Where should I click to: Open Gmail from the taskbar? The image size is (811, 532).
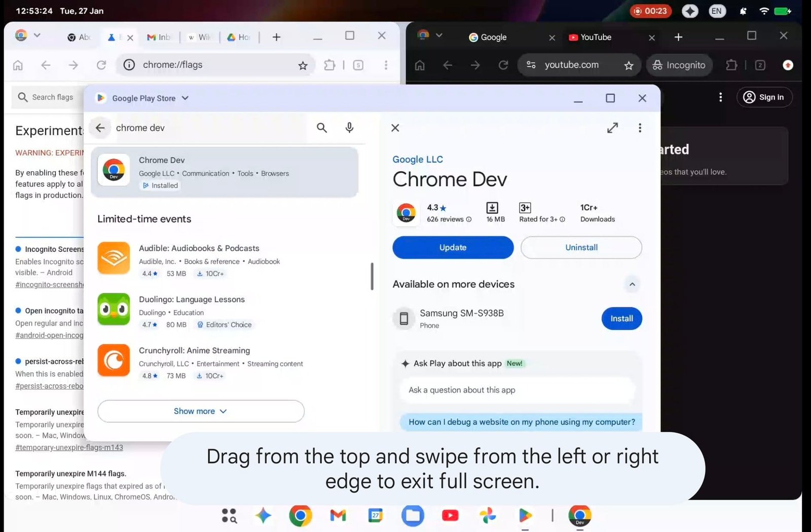point(338,516)
